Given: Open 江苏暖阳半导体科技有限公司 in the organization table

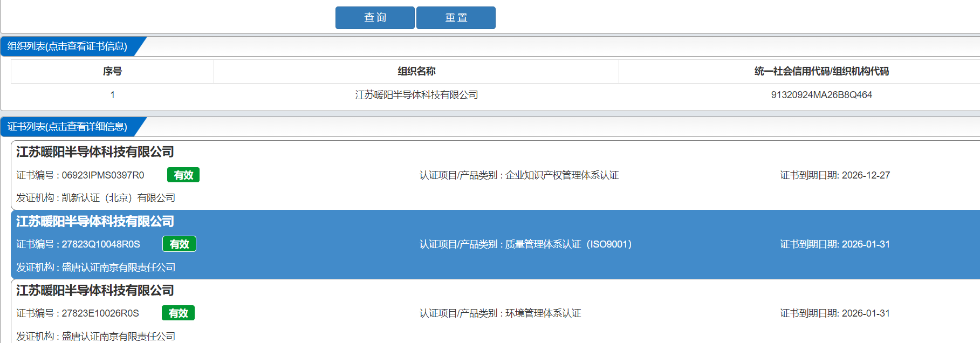Looking at the screenshot, I should click(416, 95).
